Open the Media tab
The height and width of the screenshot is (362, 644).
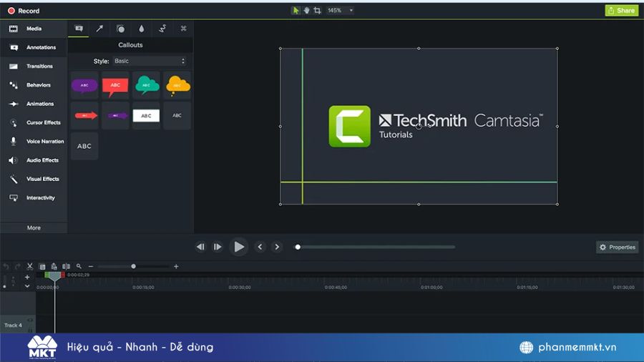34,29
